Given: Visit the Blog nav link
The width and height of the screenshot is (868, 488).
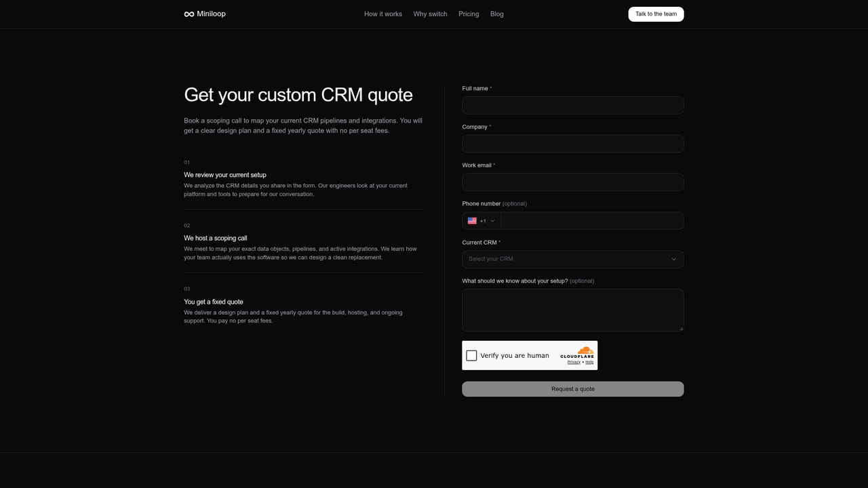Looking at the screenshot, I should pyautogui.click(x=497, y=14).
